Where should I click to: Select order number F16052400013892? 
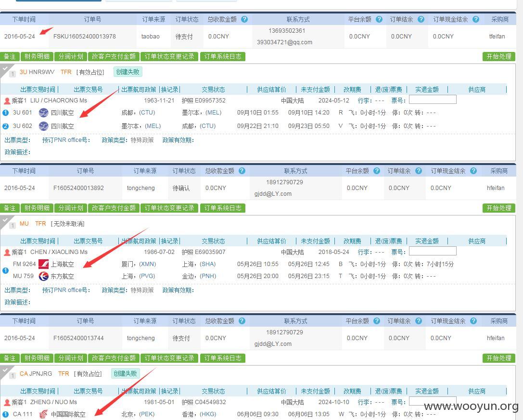pos(78,188)
